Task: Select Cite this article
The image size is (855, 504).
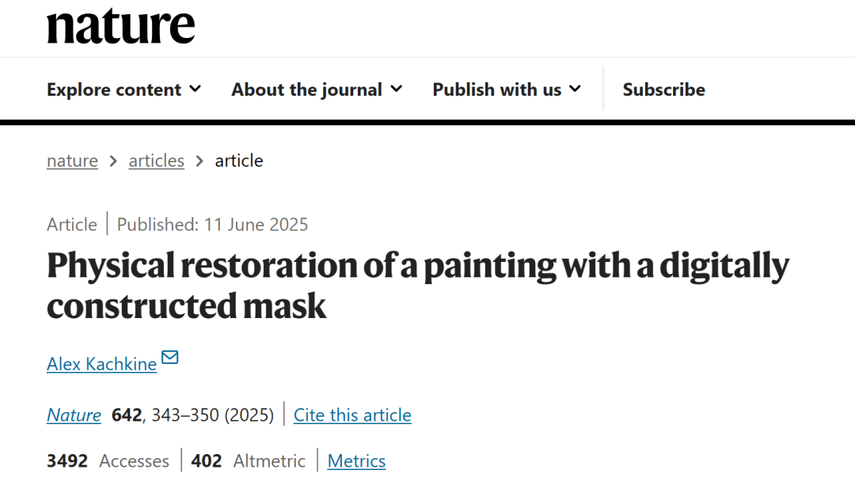Action: pyautogui.click(x=352, y=415)
